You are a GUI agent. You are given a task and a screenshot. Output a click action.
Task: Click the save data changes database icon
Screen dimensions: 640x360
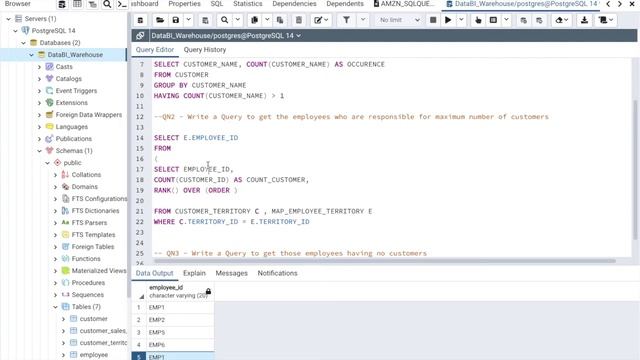140,20
